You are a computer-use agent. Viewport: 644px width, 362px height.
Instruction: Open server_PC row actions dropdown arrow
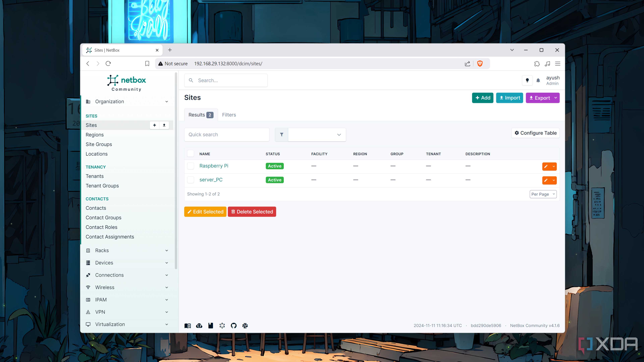(553, 180)
